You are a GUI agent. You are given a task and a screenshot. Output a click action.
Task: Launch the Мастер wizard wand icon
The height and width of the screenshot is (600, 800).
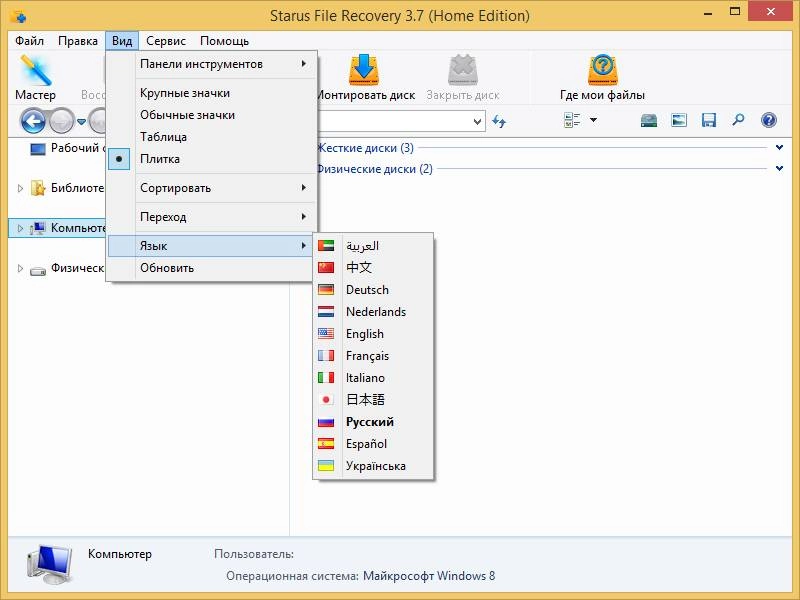pos(36,70)
